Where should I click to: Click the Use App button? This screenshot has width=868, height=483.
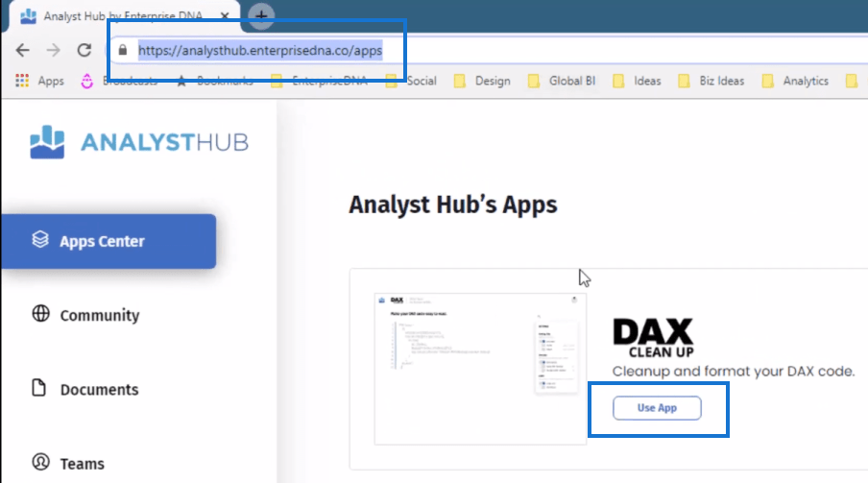[x=657, y=408]
